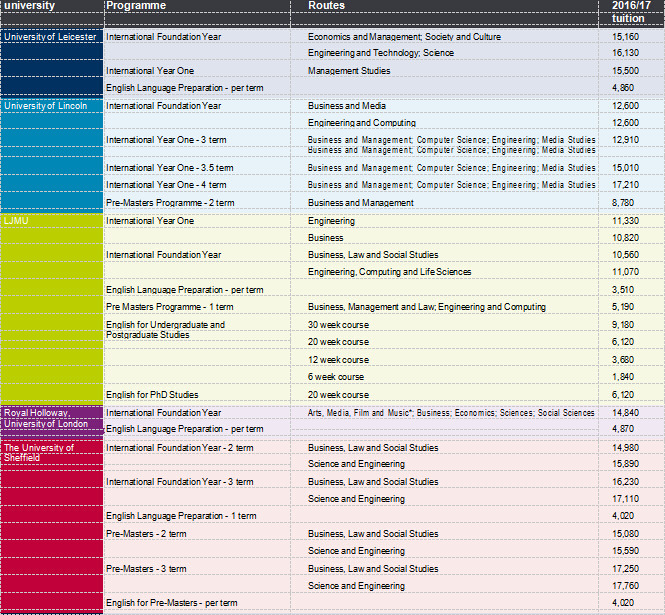Image resolution: width=665 pixels, height=615 pixels.
Task: Click the tuition value 15,500
Action: (x=625, y=71)
